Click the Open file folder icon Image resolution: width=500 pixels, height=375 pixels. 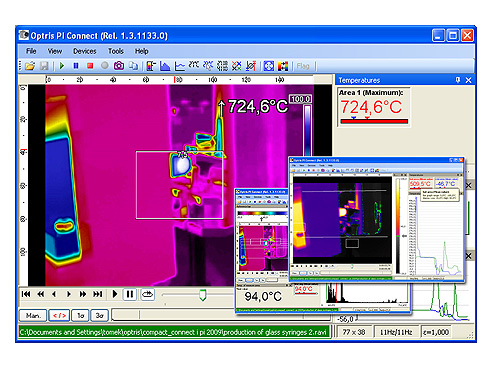(30, 66)
